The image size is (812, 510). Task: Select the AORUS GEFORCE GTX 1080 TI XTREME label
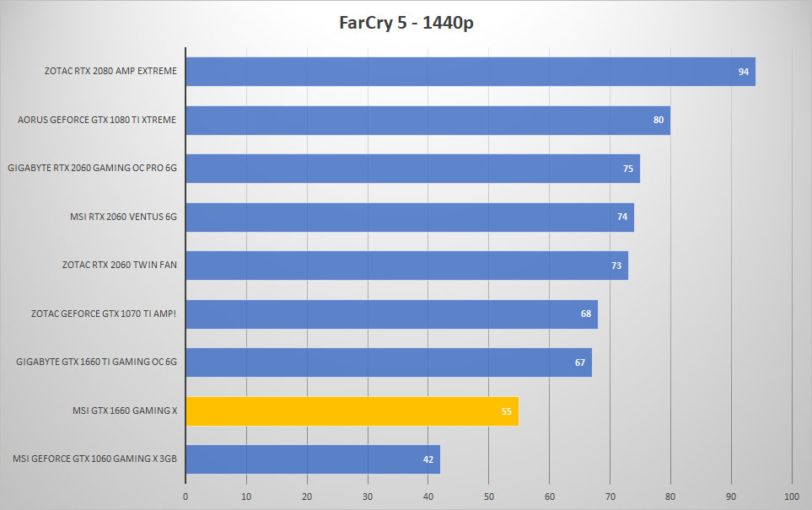97,120
